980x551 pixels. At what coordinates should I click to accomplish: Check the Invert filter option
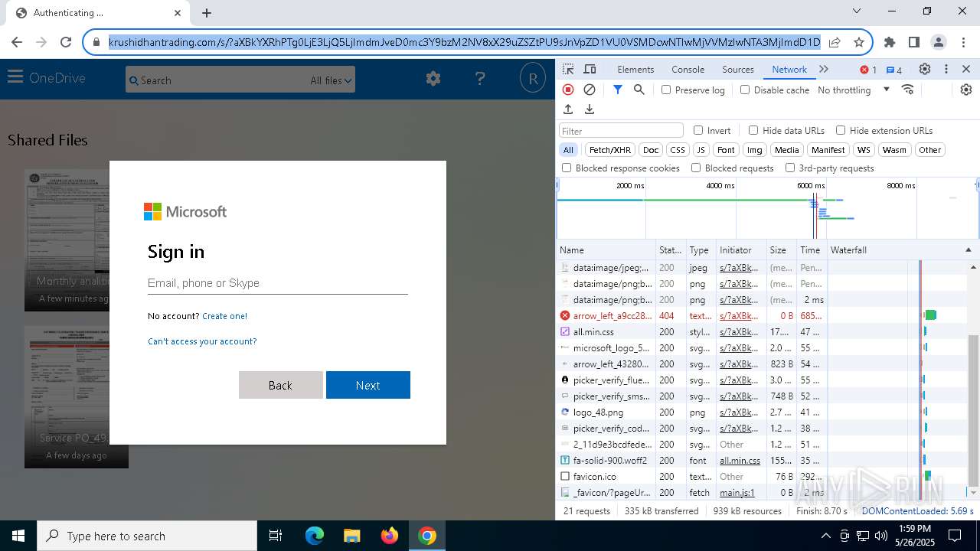tap(698, 130)
